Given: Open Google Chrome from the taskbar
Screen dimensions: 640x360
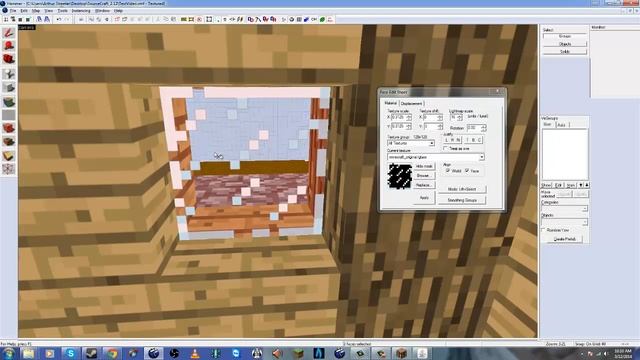Looking at the screenshot, I should (112, 353).
